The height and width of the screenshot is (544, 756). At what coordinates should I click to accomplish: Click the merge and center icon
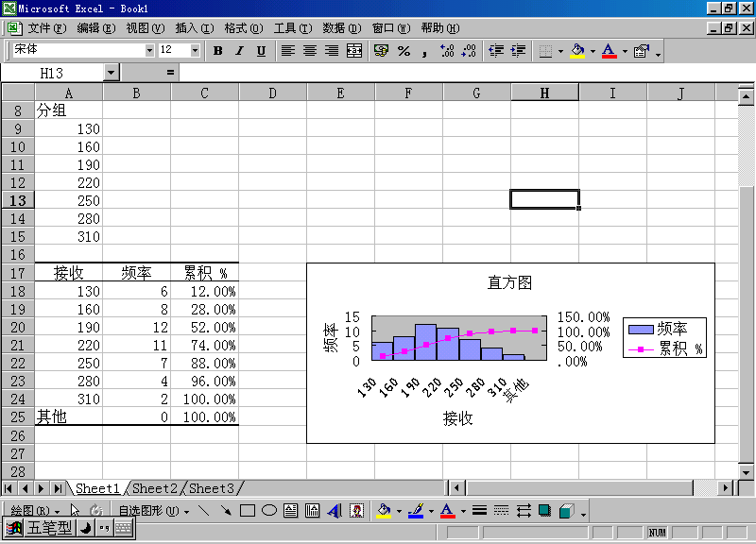point(354,51)
